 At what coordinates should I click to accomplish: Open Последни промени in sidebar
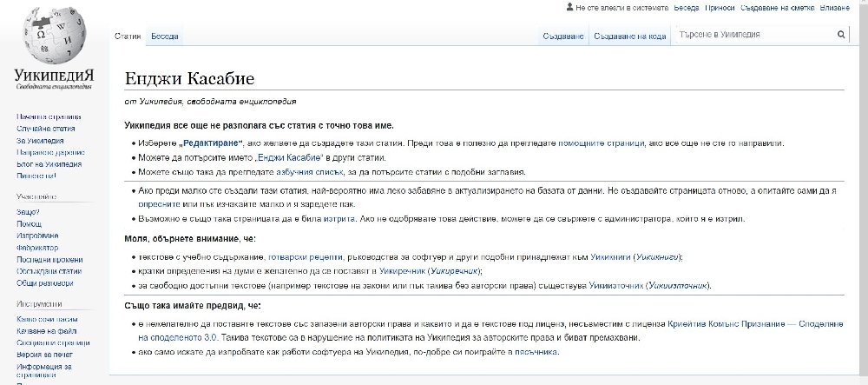(x=49, y=260)
